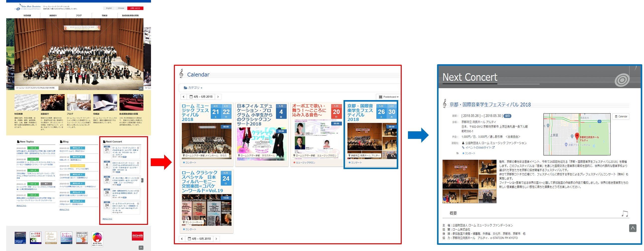The width and height of the screenshot is (644, 251).
Task: Go to previous period above the posters
Action: [x=184, y=97]
